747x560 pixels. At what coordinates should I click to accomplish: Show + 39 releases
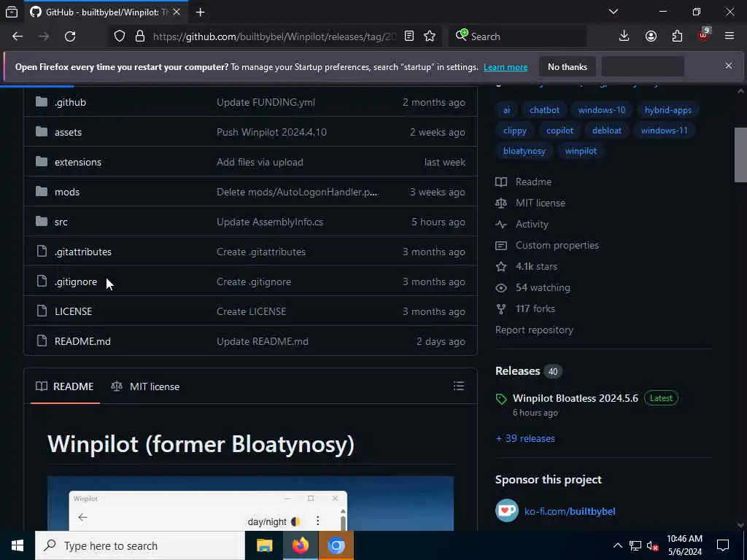pos(525,438)
